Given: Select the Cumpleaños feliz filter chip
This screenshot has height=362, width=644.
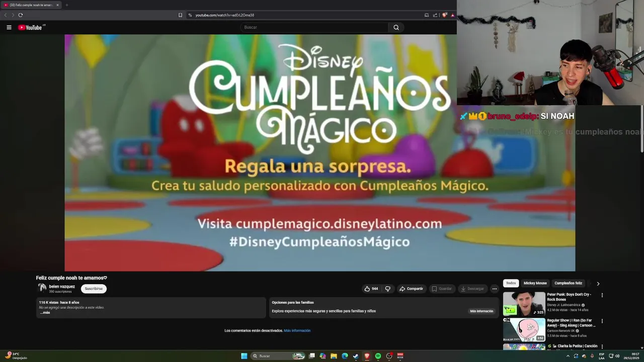Looking at the screenshot, I should point(568,283).
